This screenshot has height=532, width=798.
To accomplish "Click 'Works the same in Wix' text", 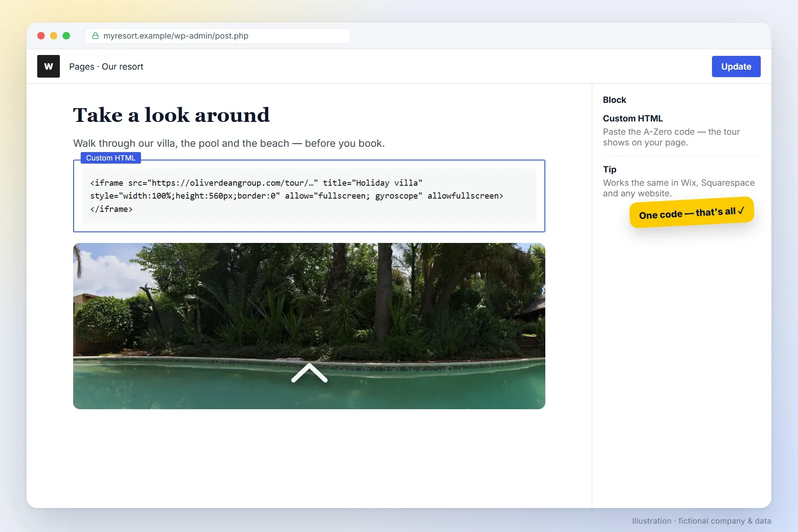I will coord(679,188).
